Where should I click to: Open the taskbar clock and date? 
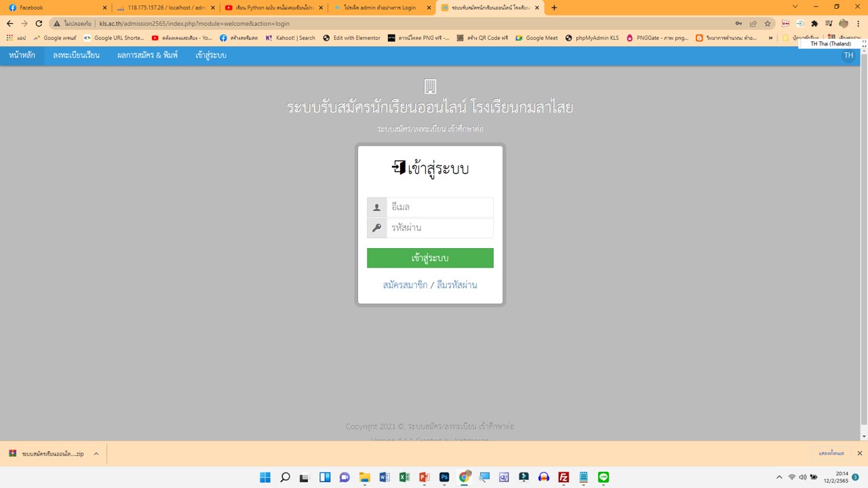coord(836,477)
